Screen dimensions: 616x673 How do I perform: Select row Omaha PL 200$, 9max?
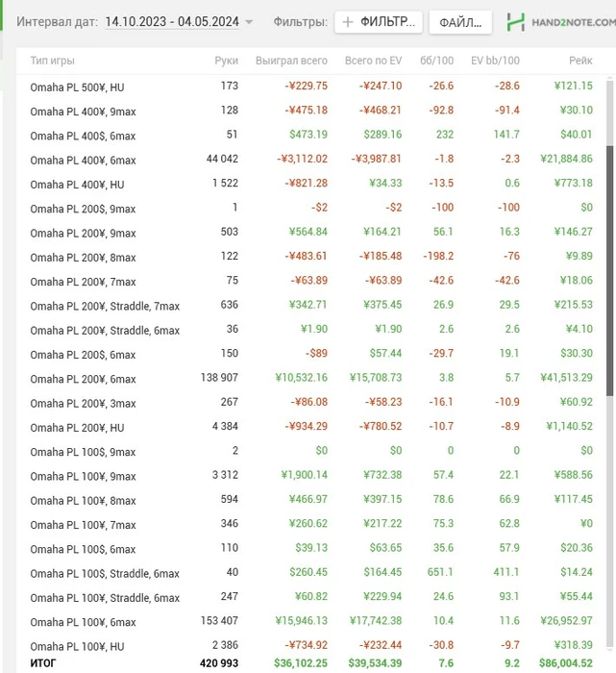coord(311,209)
